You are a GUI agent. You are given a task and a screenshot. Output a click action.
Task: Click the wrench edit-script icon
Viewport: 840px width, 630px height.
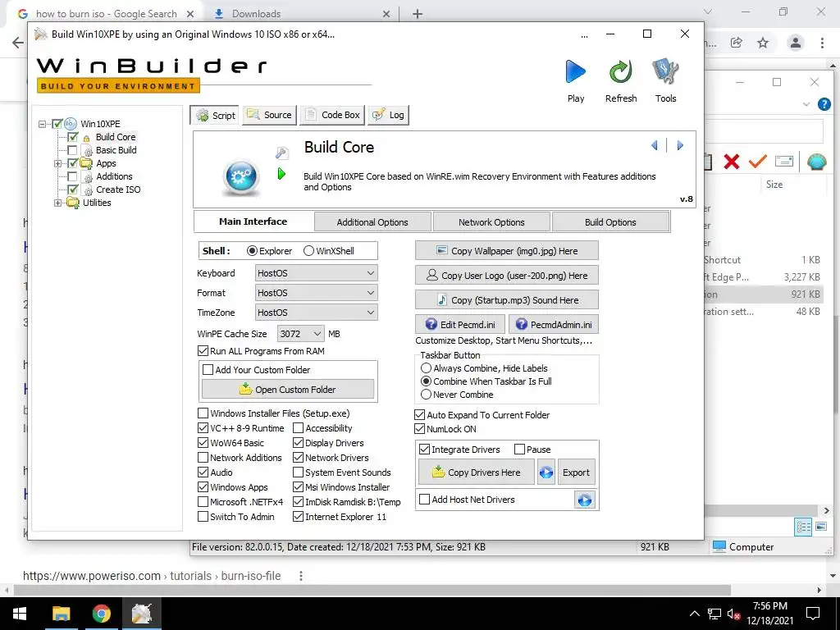[x=282, y=153]
